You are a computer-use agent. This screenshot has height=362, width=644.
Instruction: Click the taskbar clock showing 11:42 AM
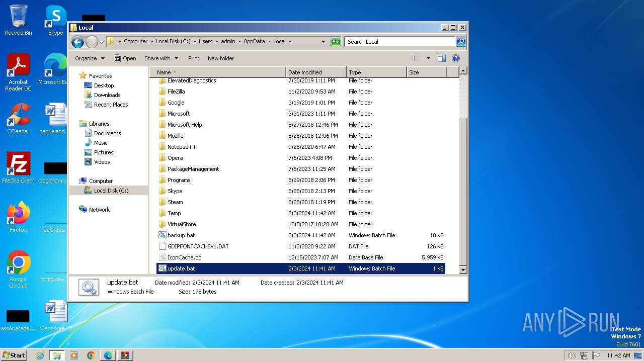click(x=618, y=355)
